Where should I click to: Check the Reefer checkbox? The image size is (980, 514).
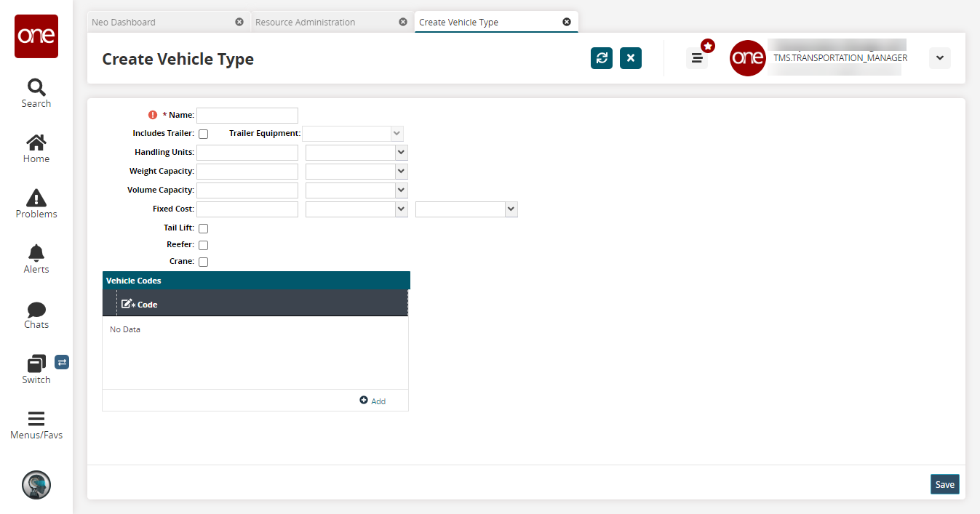(x=204, y=245)
